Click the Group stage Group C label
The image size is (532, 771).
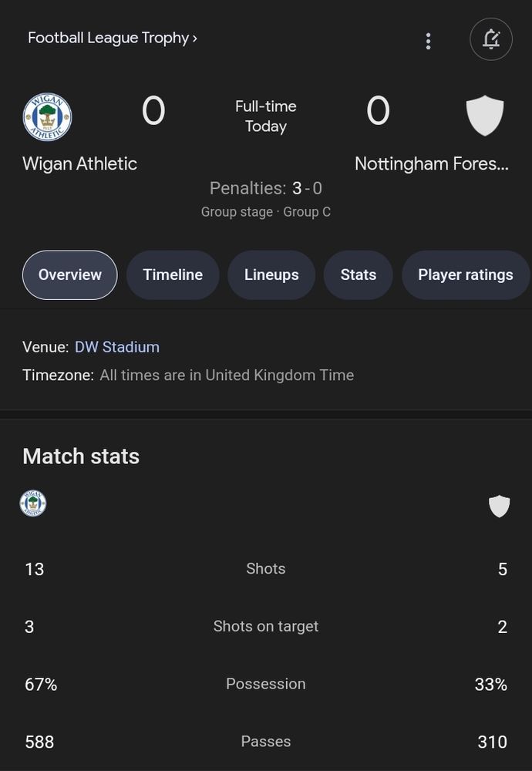266,212
